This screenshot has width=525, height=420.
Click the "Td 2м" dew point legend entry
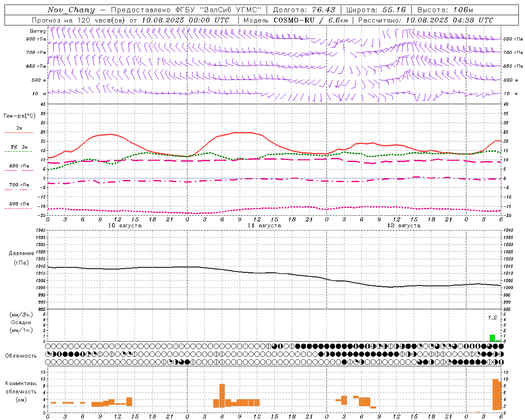pyautogui.click(x=19, y=147)
